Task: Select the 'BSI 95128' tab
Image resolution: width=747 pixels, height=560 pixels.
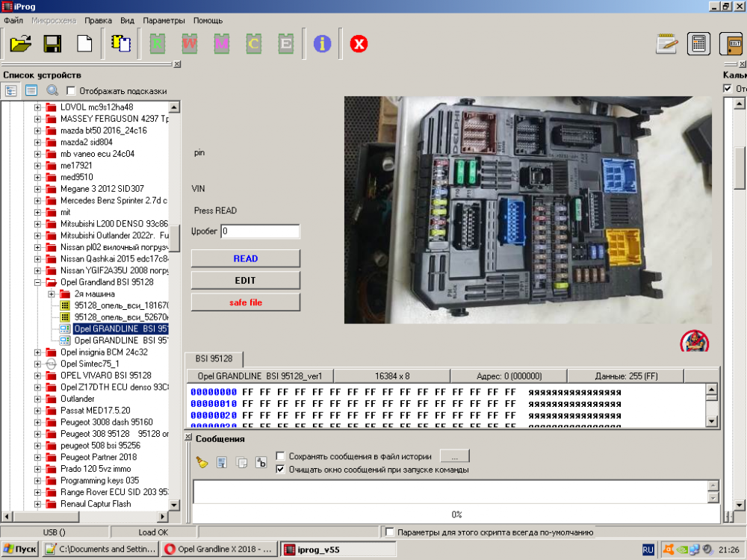Action: [214, 358]
